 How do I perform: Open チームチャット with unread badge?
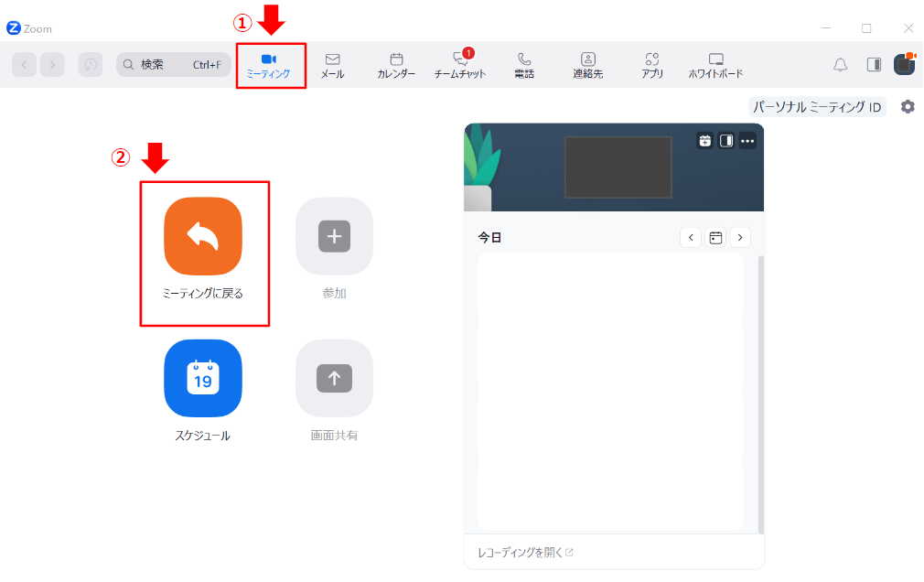point(460,66)
